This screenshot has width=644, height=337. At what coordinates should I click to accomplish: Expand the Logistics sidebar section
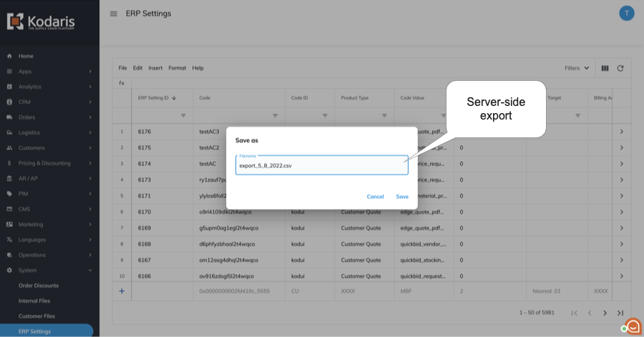tap(90, 132)
